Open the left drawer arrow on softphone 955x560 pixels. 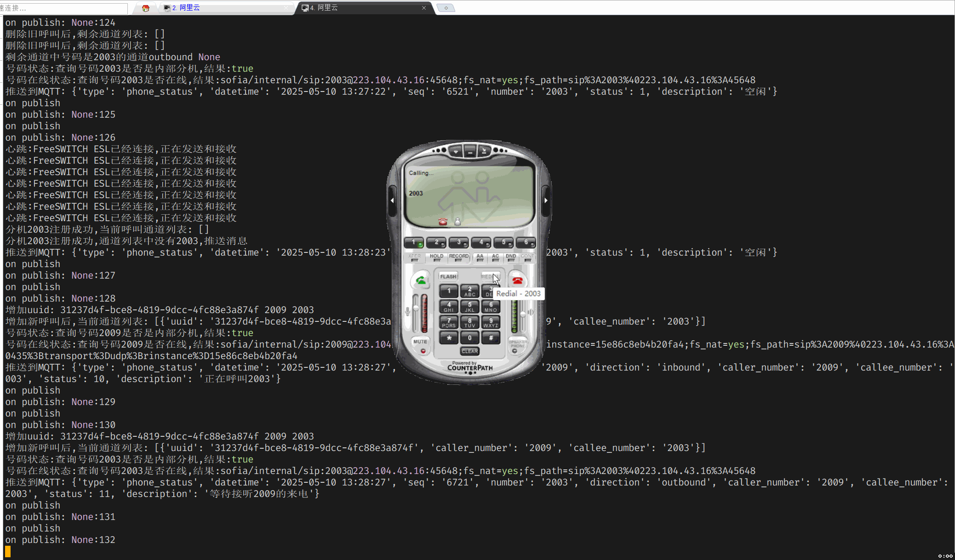(x=392, y=200)
